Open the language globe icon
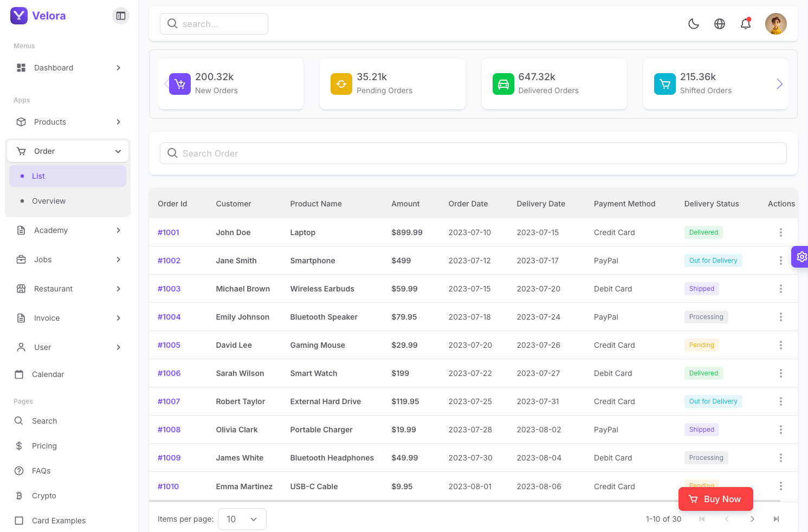This screenshot has width=808, height=532. coord(720,24)
